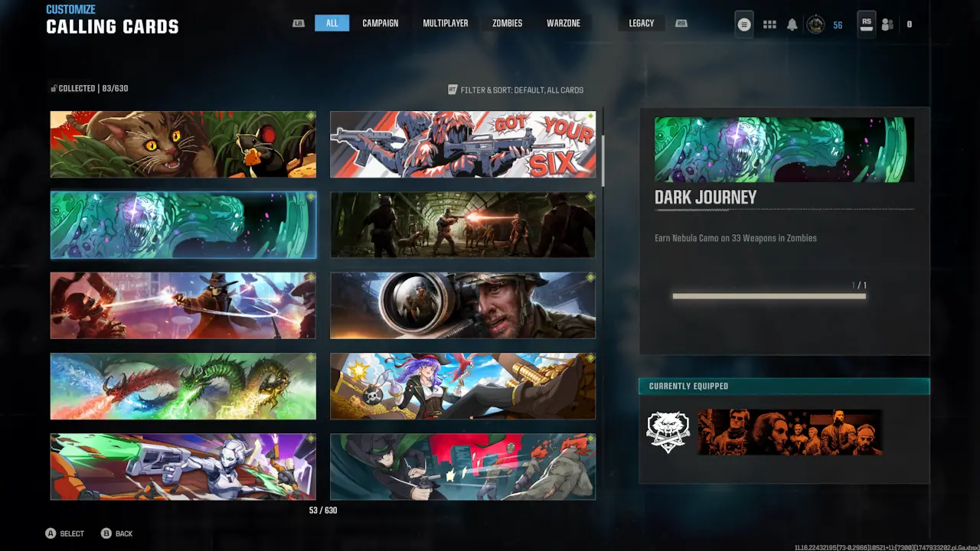
Task: Click the calling cards list scrollbar
Action: pos(603,161)
